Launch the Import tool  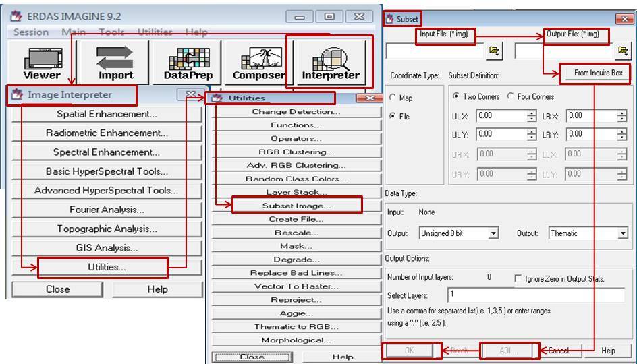pyautogui.click(x=115, y=63)
